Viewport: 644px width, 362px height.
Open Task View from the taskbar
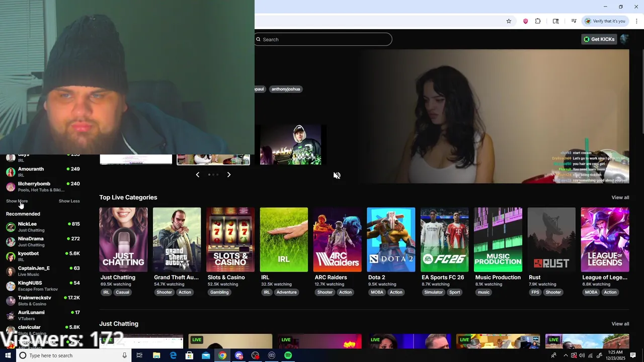point(140,355)
